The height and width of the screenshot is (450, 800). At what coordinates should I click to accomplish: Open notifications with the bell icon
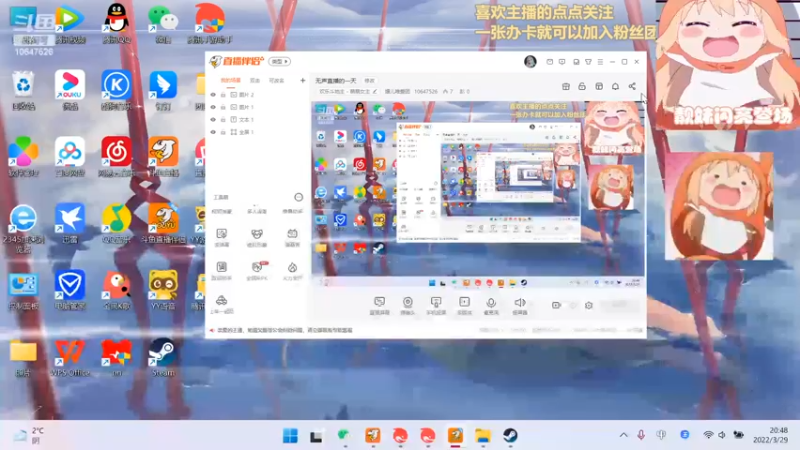pos(615,86)
